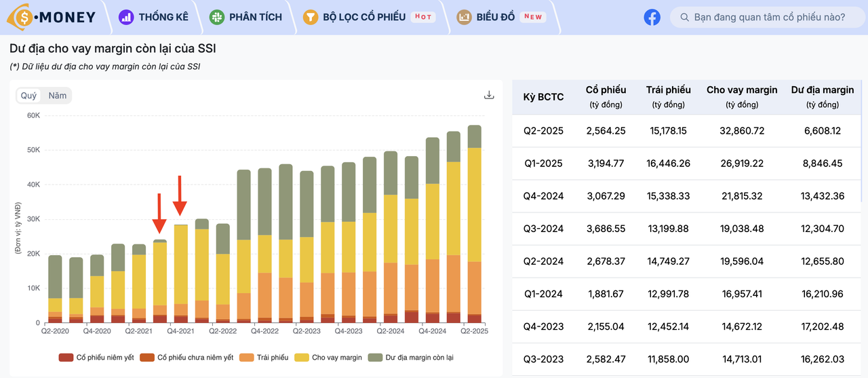Click the Trái phiếu column header

pos(668,96)
